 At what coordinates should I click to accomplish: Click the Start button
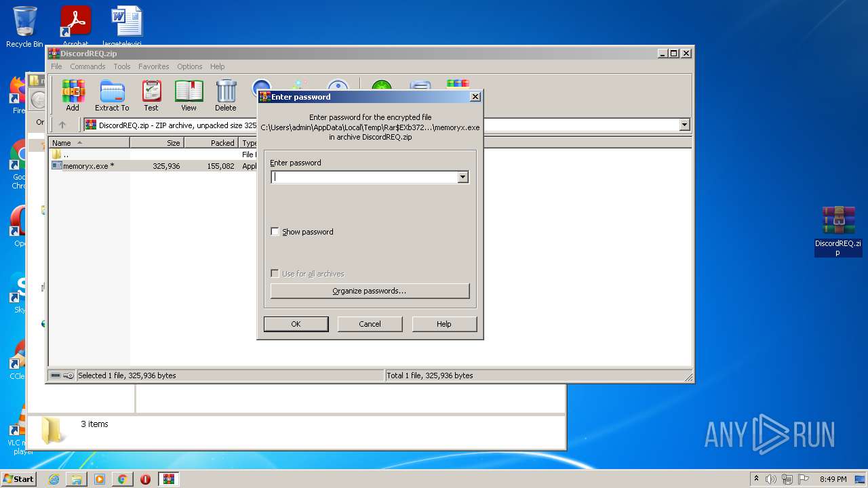pyautogui.click(x=18, y=479)
